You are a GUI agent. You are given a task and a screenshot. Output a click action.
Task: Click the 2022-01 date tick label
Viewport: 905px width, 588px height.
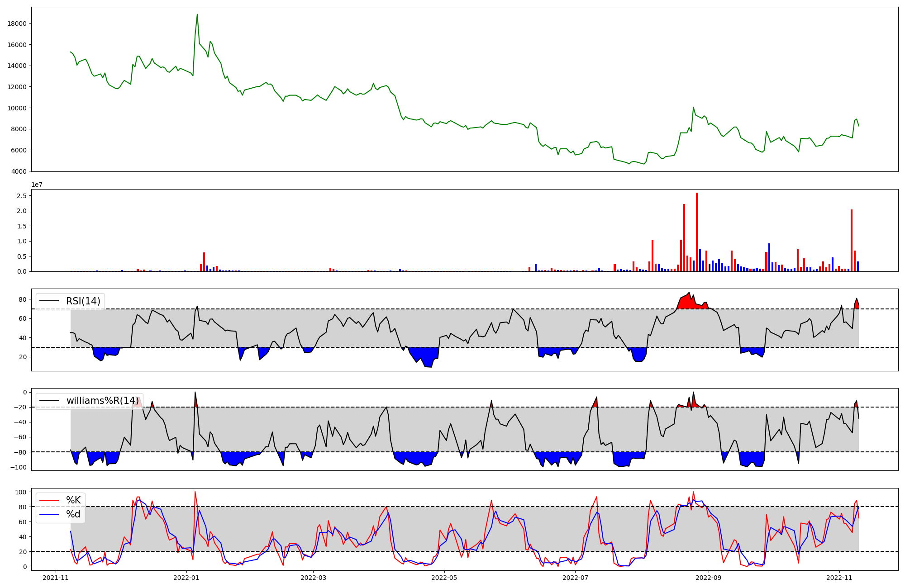point(186,578)
